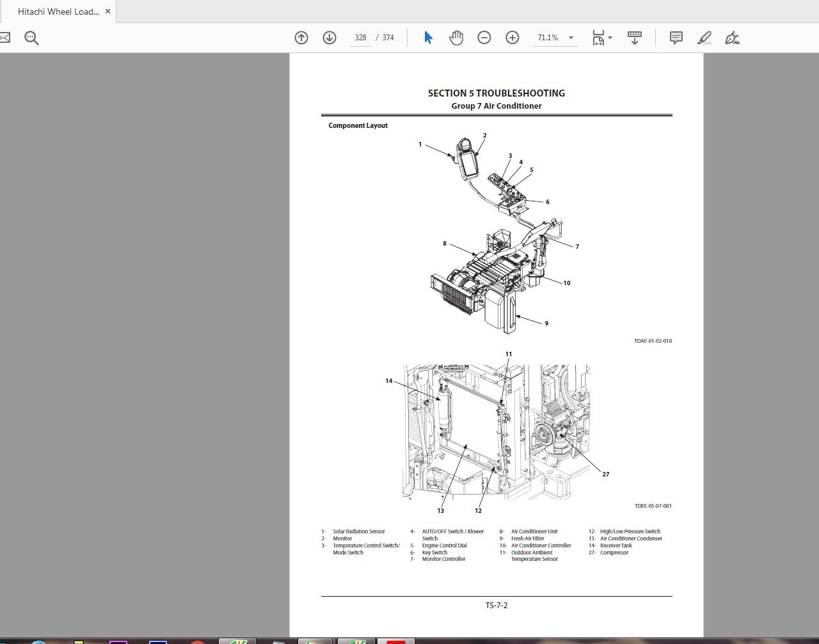Open the find text search tool
The height and width of the screenshot is (644, 819).
point(31,38)
